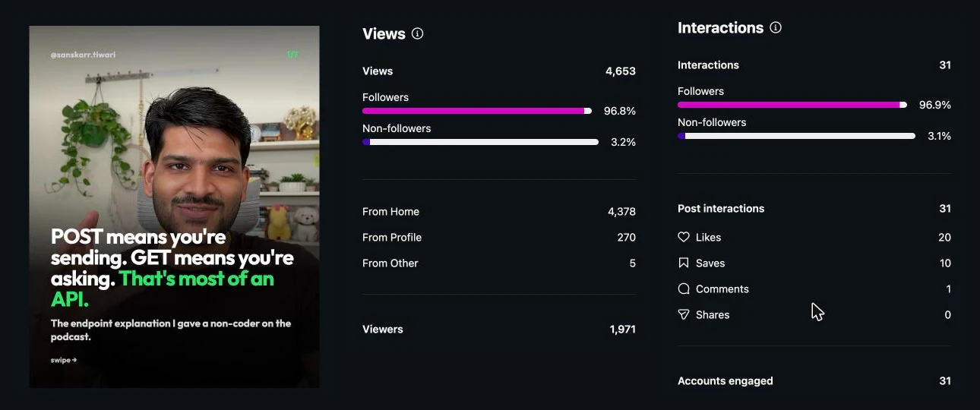The height and width of the screenshot is (410, 980).
Task: Click the 4,378 From Home value
Action: (x=621, y=211)
